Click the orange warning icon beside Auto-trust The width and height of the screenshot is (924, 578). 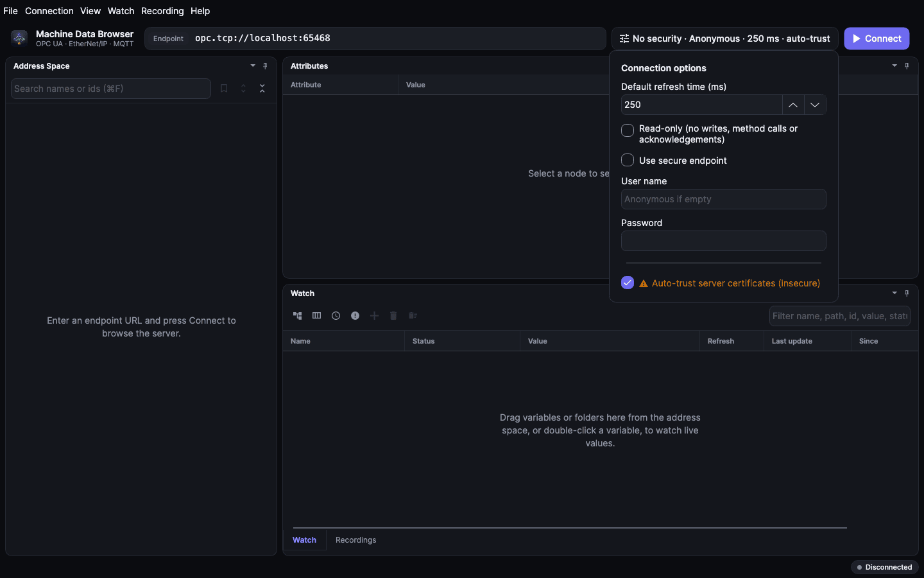(x=644, y=283)
